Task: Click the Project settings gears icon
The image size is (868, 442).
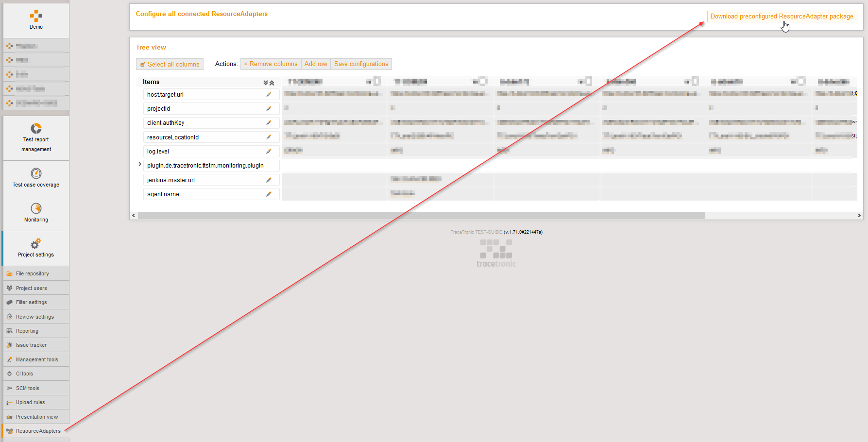Action: (x=35, y=248)
